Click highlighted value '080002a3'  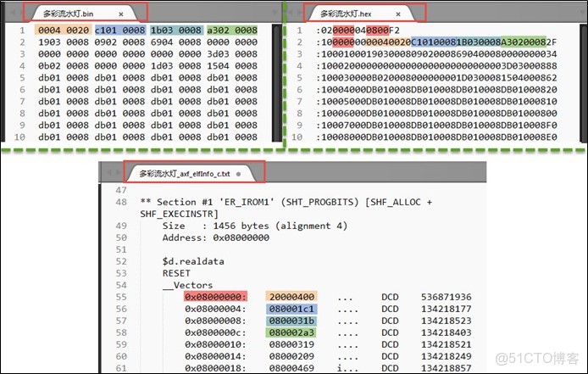[291, 332]
